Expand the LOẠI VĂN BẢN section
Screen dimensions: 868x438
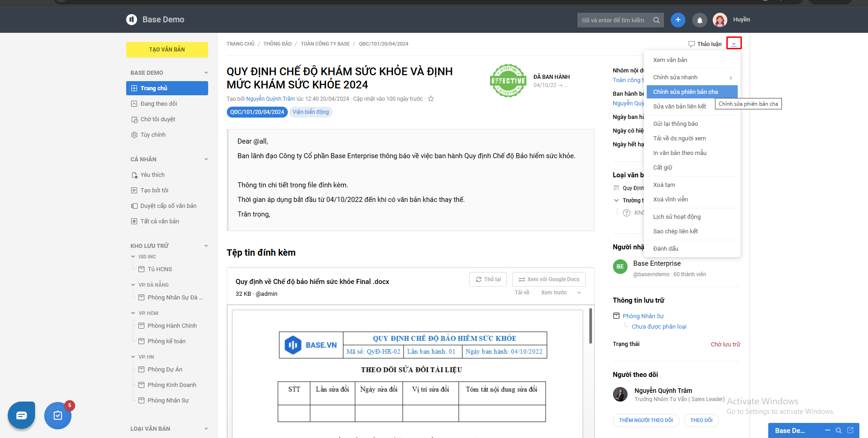pyautogui.click(x=206, y=429)
